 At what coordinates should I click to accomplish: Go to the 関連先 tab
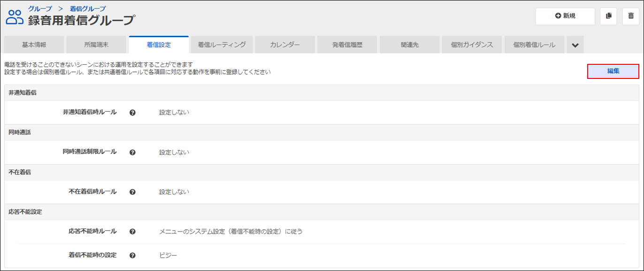[x=409, y=45]
